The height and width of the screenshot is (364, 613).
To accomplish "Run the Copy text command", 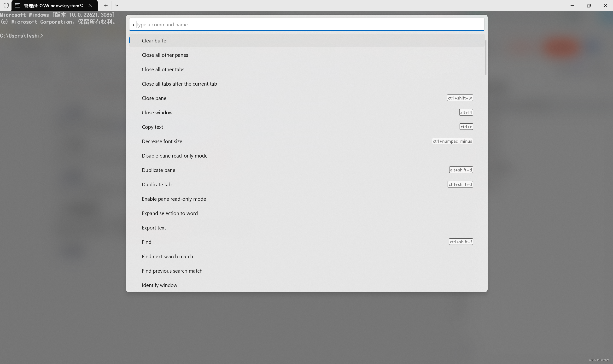I will tap(306, 127).
